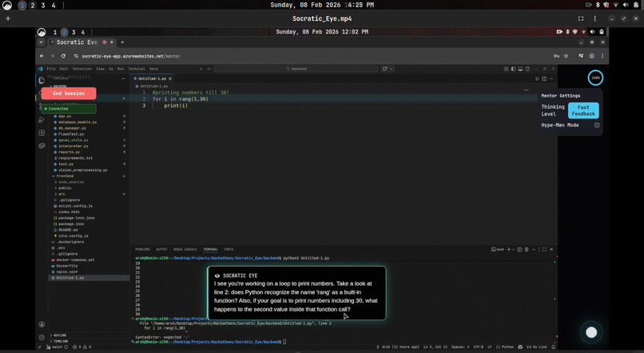Expand the Outline section

point(60,335)
